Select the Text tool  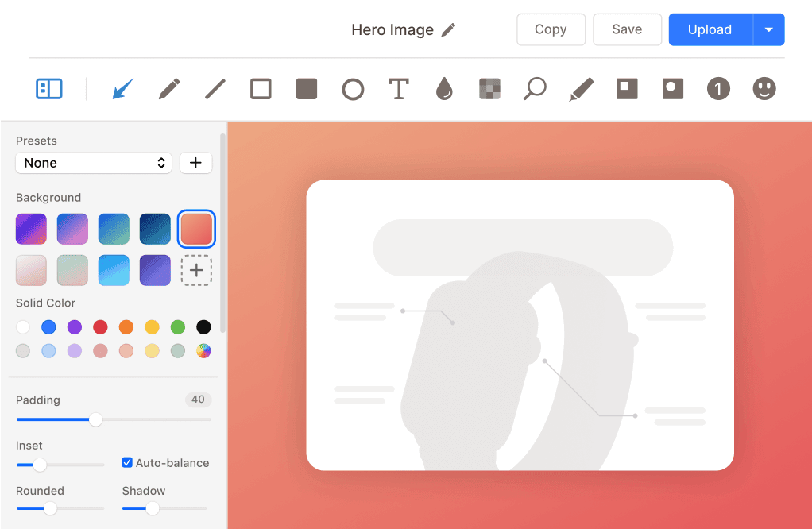pos(398,89)
